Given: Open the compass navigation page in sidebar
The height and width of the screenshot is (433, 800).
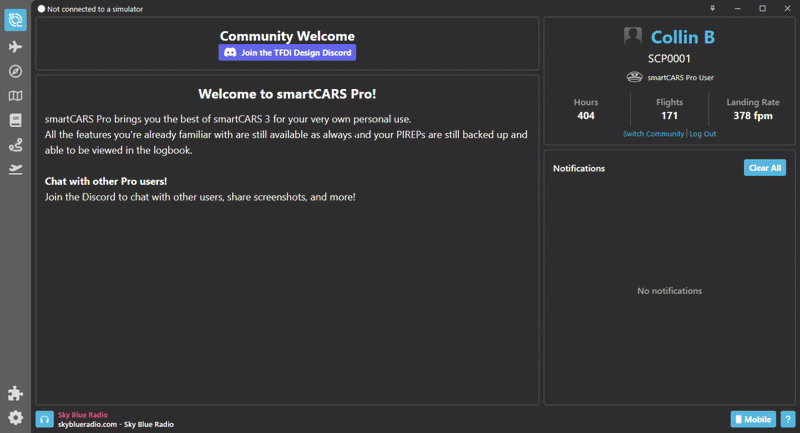Looking at the screenshot, I should (15, 71).
